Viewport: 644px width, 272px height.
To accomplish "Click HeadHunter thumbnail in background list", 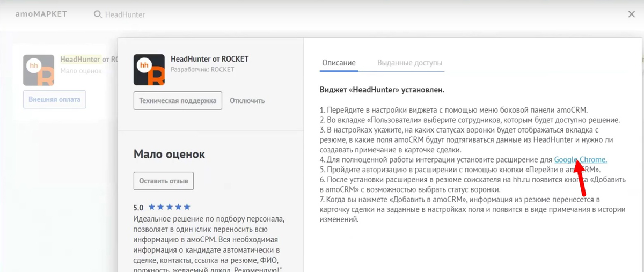I will point(39,70).
